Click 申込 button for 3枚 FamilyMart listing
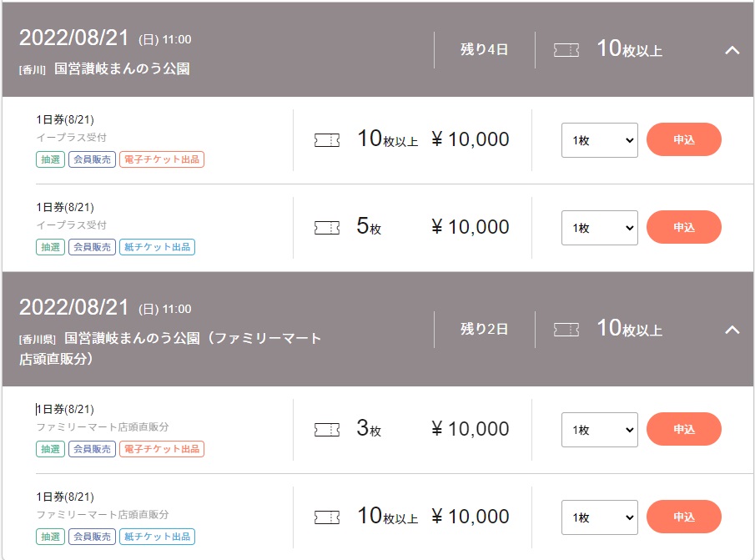This screenshot has width=755, height=560. tap(684, 429)
